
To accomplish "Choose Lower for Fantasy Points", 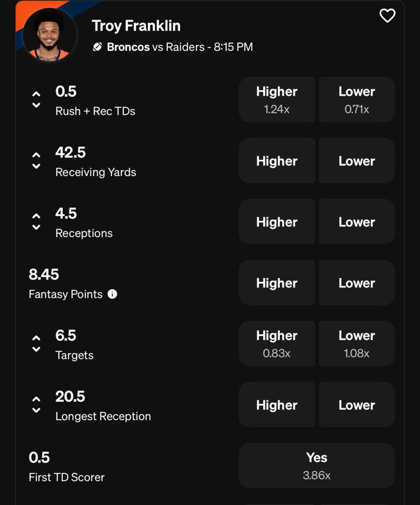I will [x=356, y=283].
